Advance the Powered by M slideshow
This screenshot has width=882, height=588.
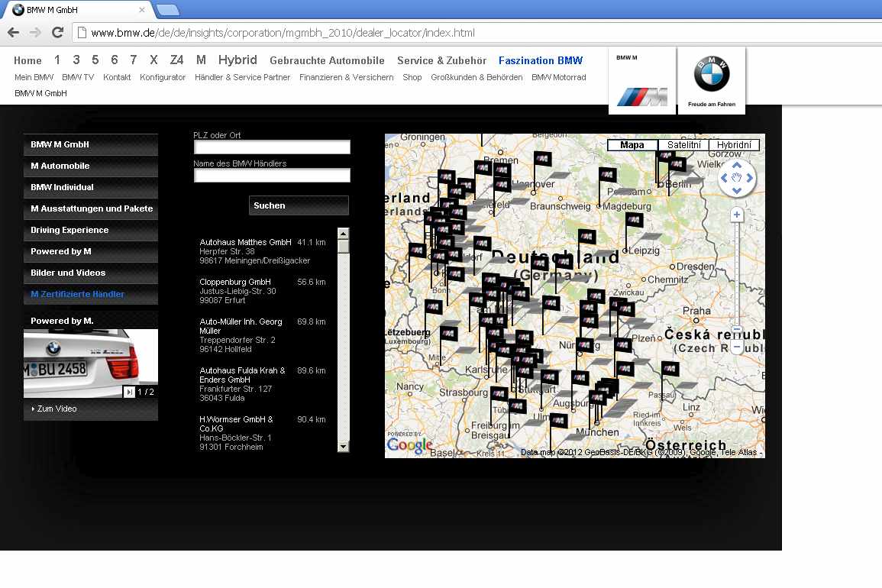click(x=129, y=392)
